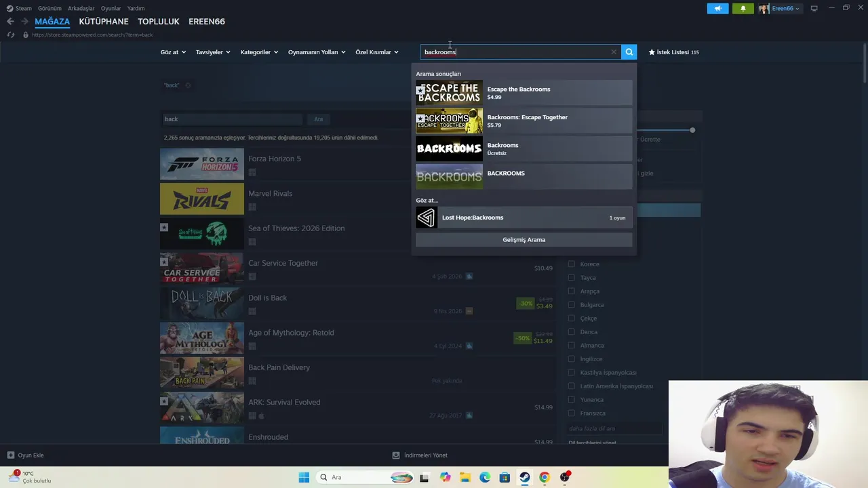Open the İstek Listesi link
The width and height of the screenshot is (868, 488).
tap(673, 52)
